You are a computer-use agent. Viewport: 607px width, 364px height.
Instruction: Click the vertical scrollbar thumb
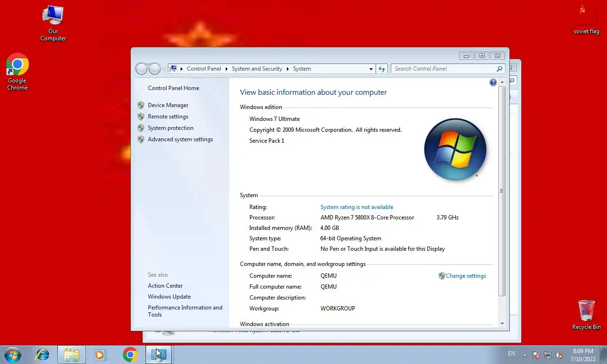(502, 191)
